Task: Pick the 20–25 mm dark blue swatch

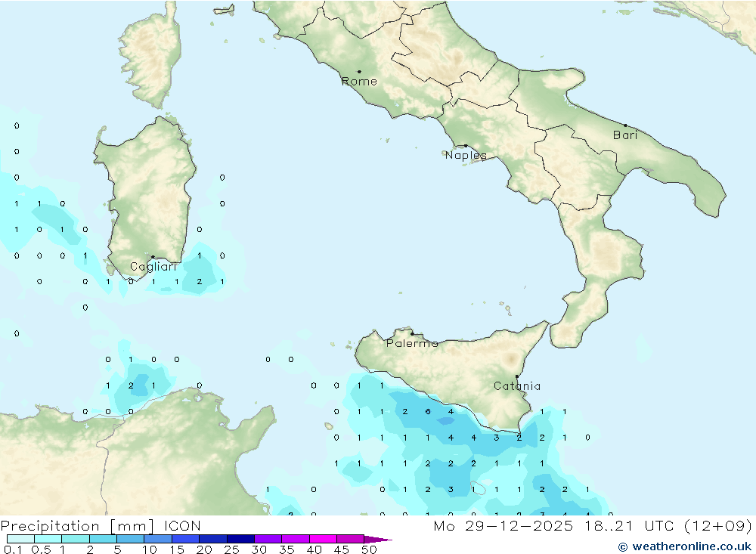Action: point(213,539)
